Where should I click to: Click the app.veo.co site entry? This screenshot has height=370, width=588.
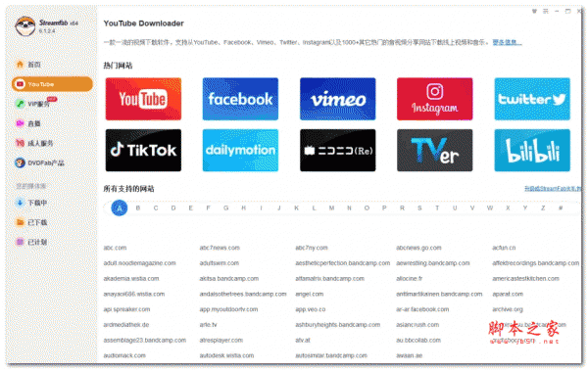coord(310,309)
